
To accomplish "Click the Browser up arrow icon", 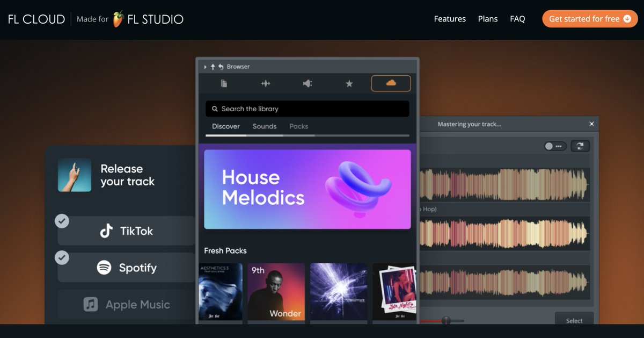I will 213,67.
